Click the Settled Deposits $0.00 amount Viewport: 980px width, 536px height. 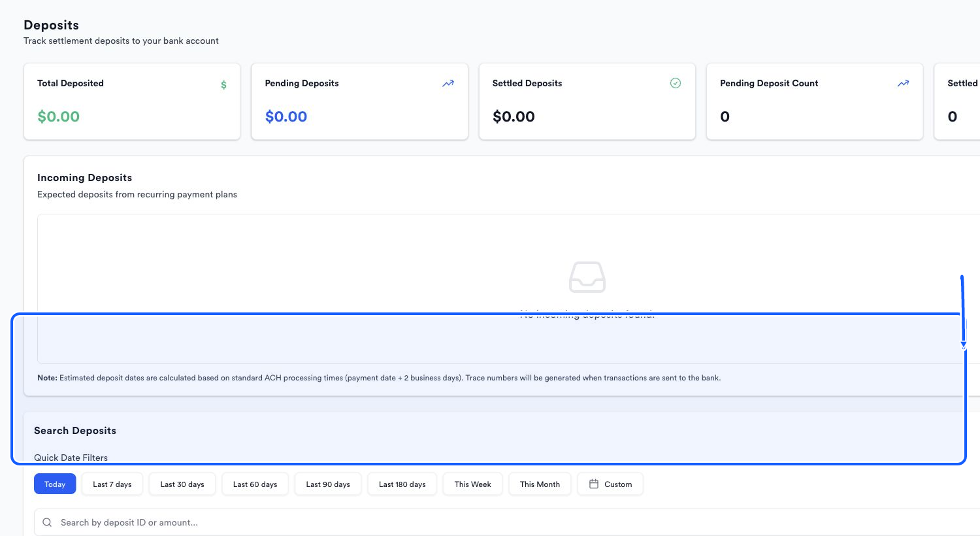[514, 116]
